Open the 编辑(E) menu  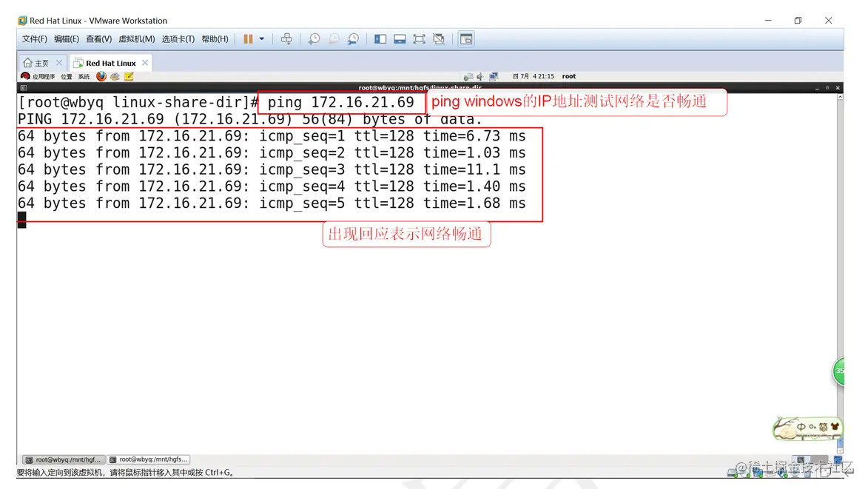67,38
